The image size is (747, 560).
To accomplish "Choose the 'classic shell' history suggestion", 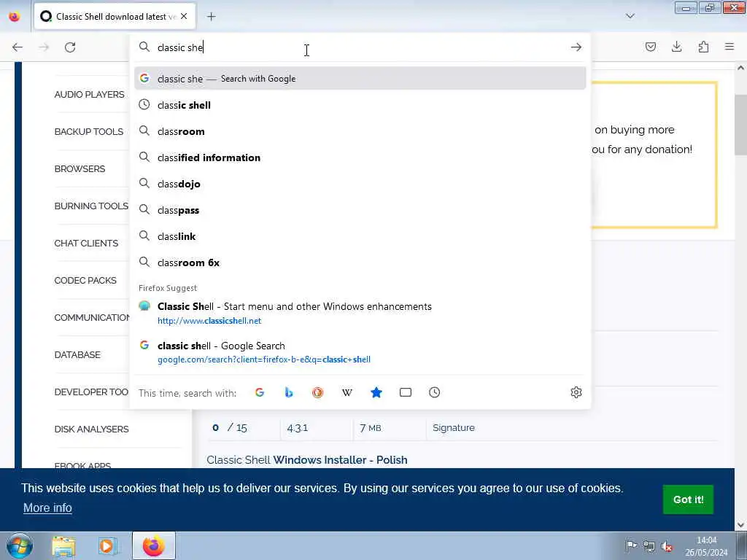I will (360, 105).
